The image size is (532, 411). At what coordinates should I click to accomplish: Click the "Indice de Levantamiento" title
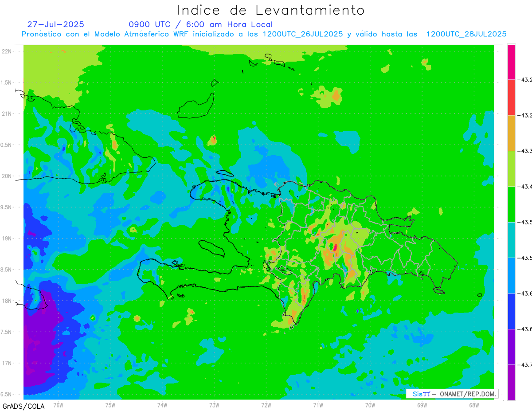coord(271,10)
